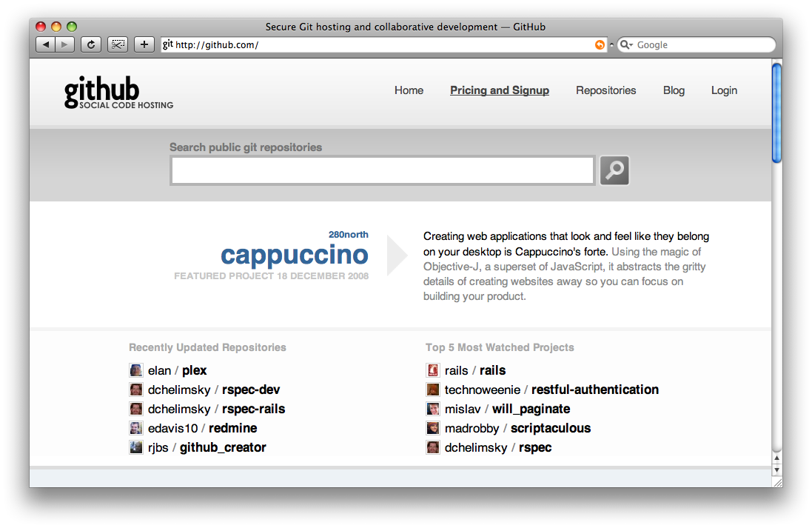The image size is (812, 528).
Task: Add a bookmark with the plus button
Action: tap(144, 44)
